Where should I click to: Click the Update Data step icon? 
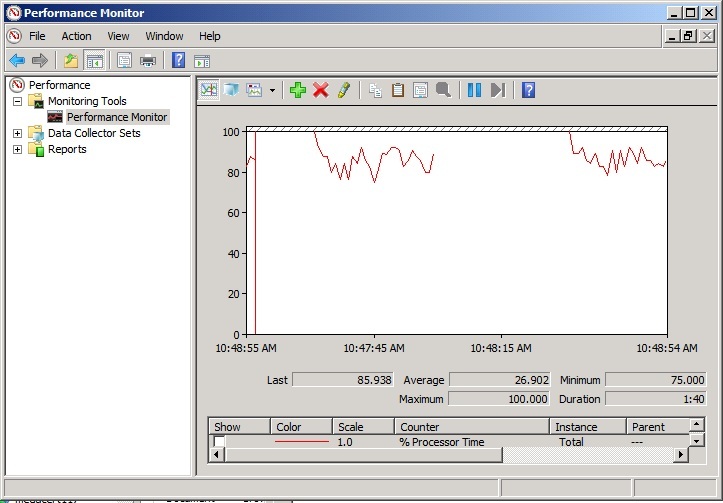tap(497, 90)
